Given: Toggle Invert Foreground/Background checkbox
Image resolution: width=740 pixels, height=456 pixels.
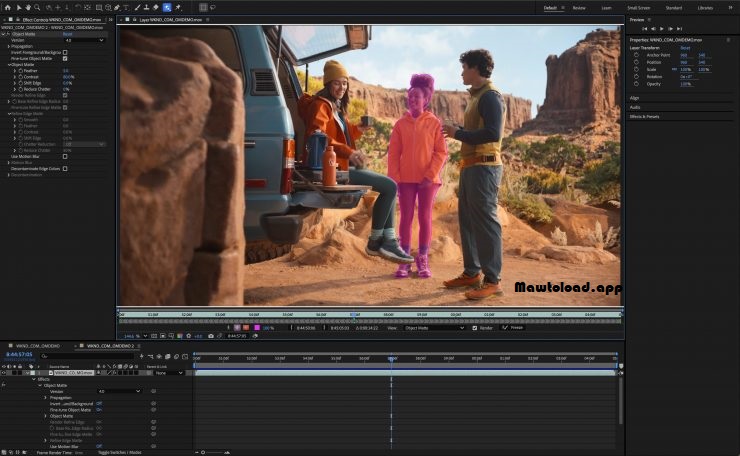Looking at the screenshot, I should (x=65, y=52).
